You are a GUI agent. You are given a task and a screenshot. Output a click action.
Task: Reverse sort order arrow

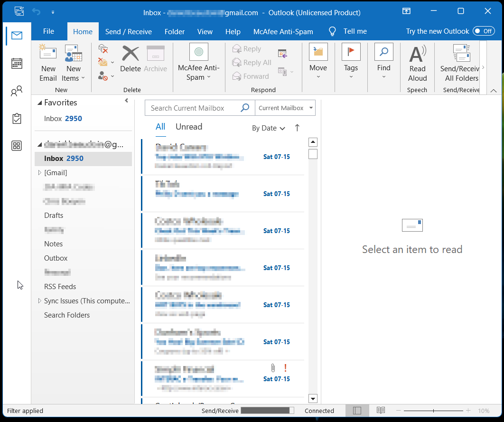click(x=297, y=128)
